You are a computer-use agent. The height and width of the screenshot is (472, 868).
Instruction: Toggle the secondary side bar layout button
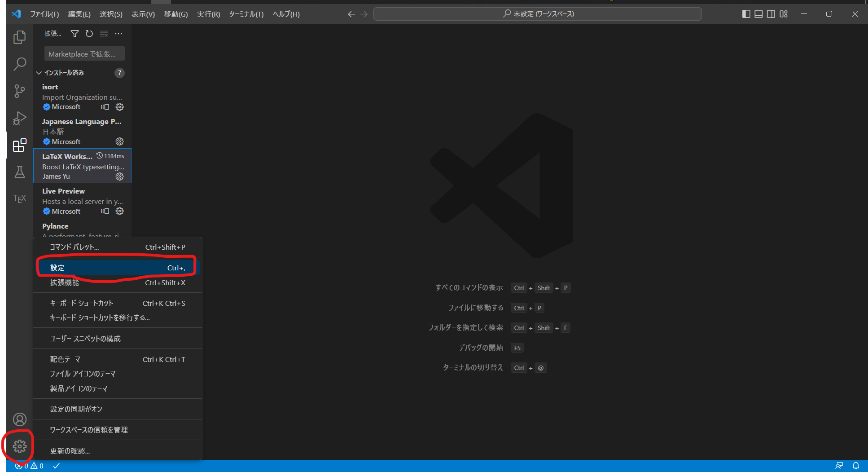(x=771, y=14)
